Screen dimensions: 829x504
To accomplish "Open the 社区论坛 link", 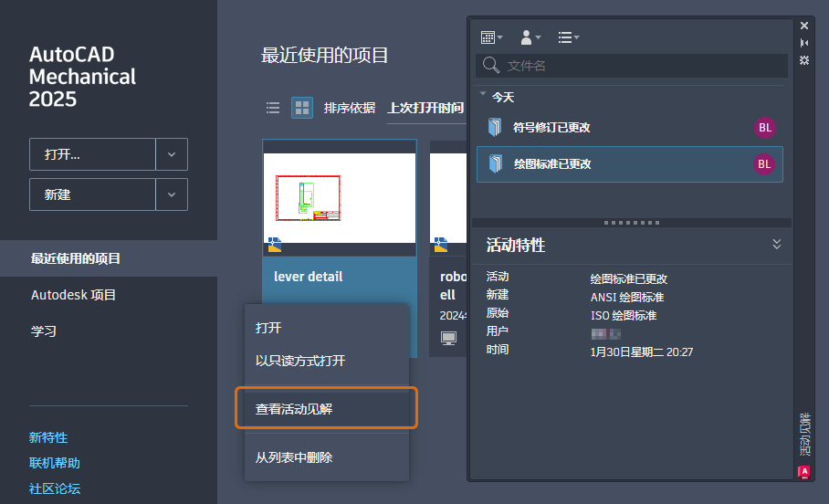I will coord(55,488).
